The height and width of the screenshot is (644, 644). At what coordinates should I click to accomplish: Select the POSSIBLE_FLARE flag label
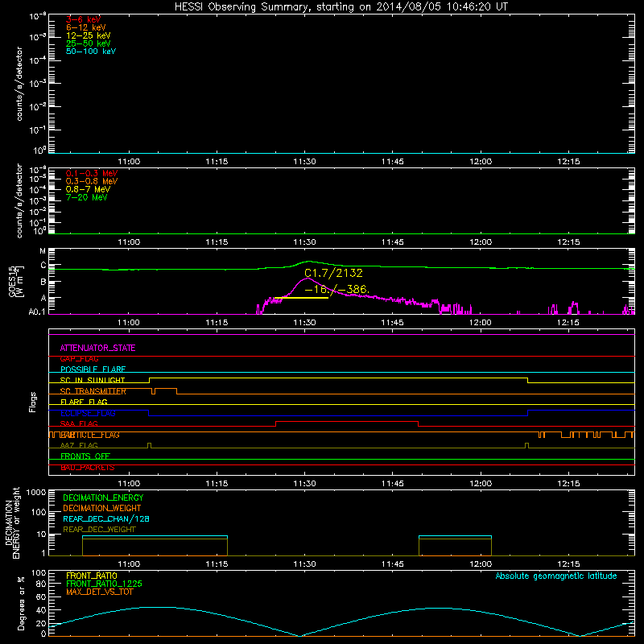[x=93, y=369]
